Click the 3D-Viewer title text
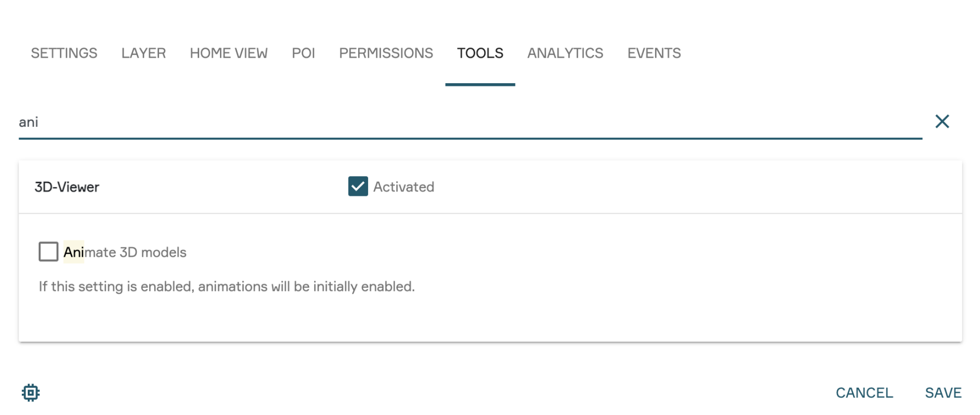Screen dimensions: 980x415 [67, 187]
